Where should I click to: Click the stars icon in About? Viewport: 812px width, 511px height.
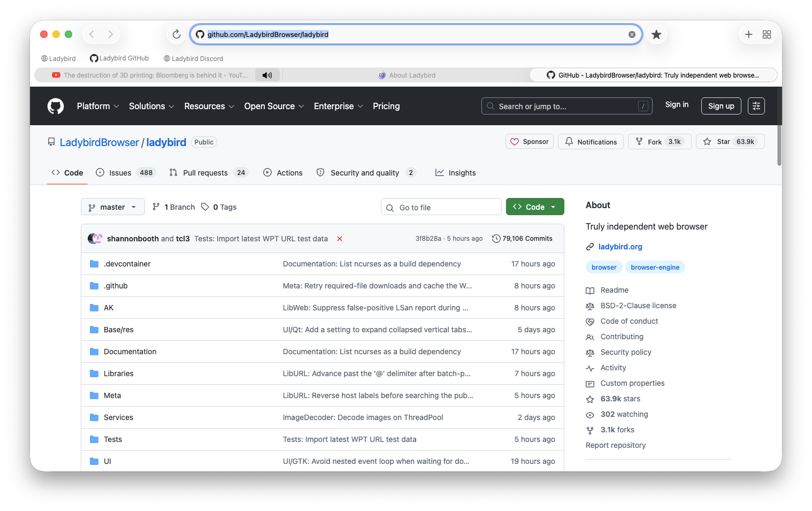pos(590,399)
